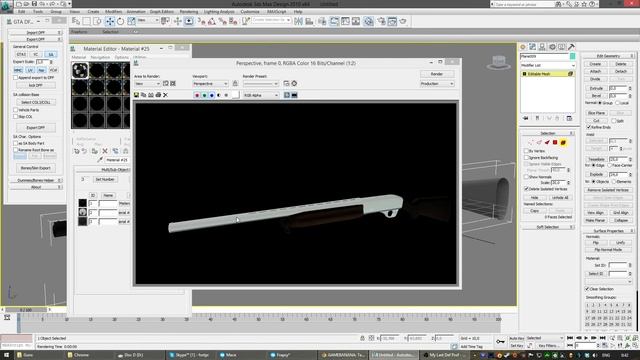The width and height of the screenshot is (640, 360).
Task: Open Area to Render dropdown
Action: (147, 84)
